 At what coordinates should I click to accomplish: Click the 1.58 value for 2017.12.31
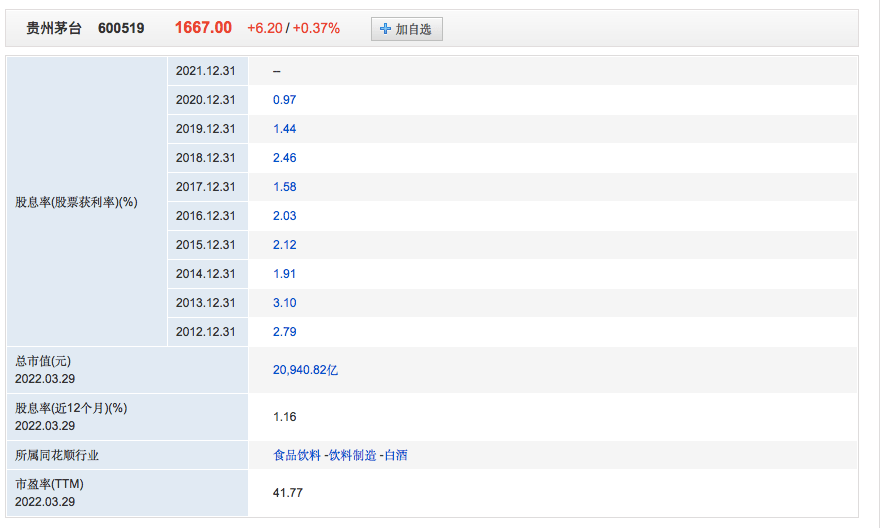284,187
